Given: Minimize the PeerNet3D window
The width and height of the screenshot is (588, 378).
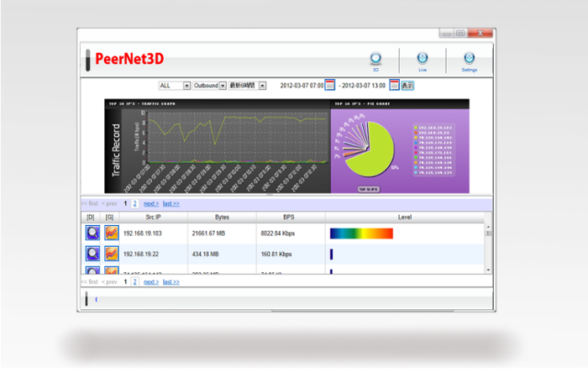Looking at the screenshot, I should pos(446,34).
